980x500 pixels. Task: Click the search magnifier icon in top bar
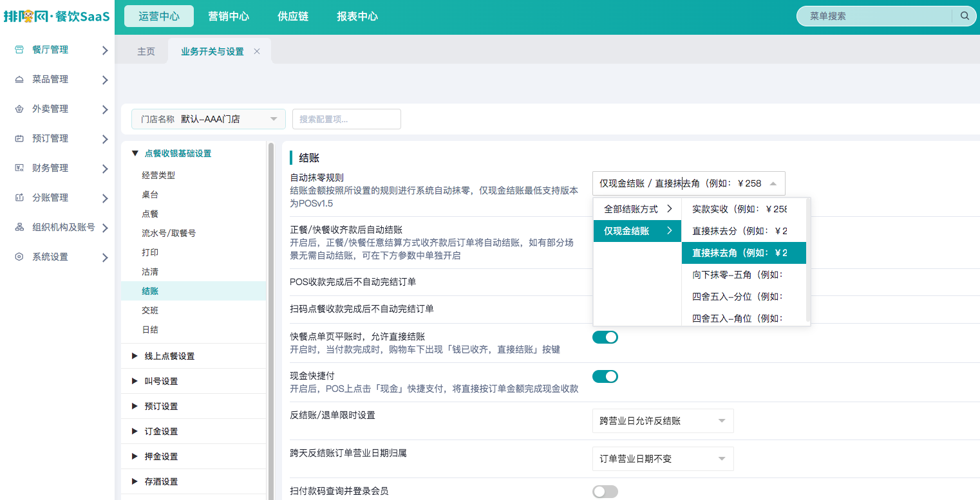[965, 16]
